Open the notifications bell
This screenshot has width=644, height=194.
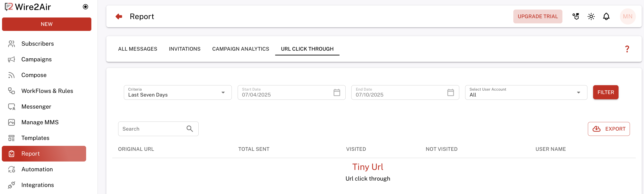point(606,17)
